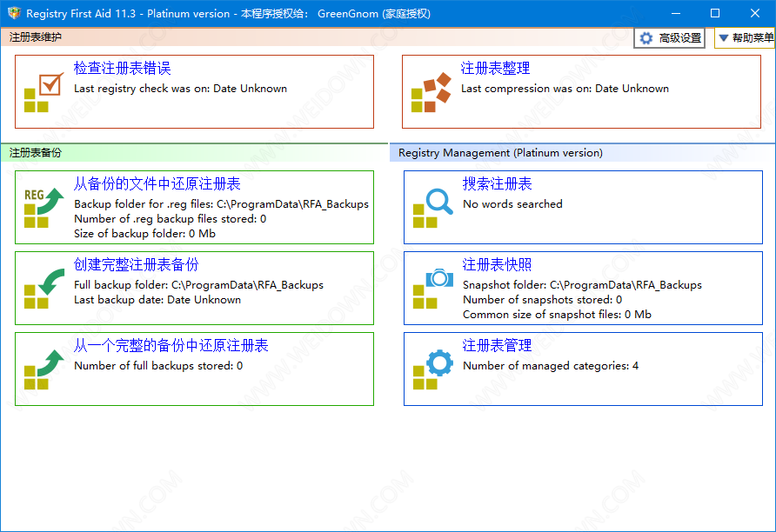This screenshot has width=776, height=532.
Task: Click 'Common size of snapshot files: 0 Mb'
Action: [x=558, y=315]
